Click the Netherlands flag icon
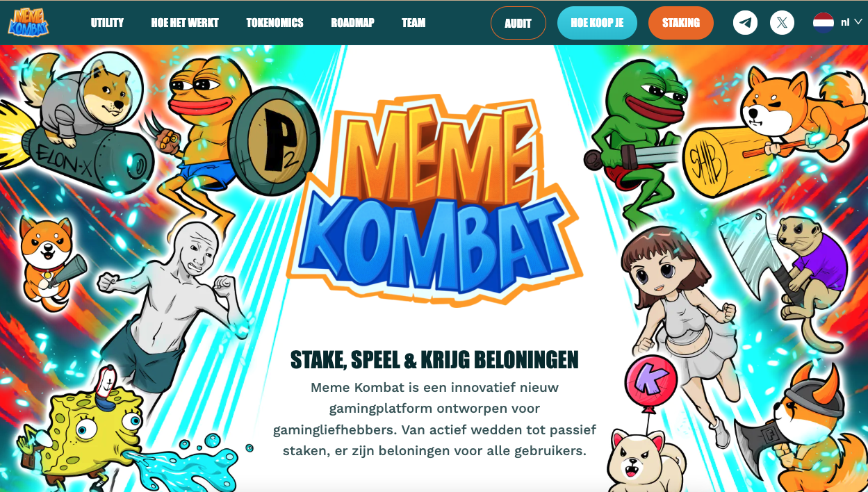 tap(824, 22)
